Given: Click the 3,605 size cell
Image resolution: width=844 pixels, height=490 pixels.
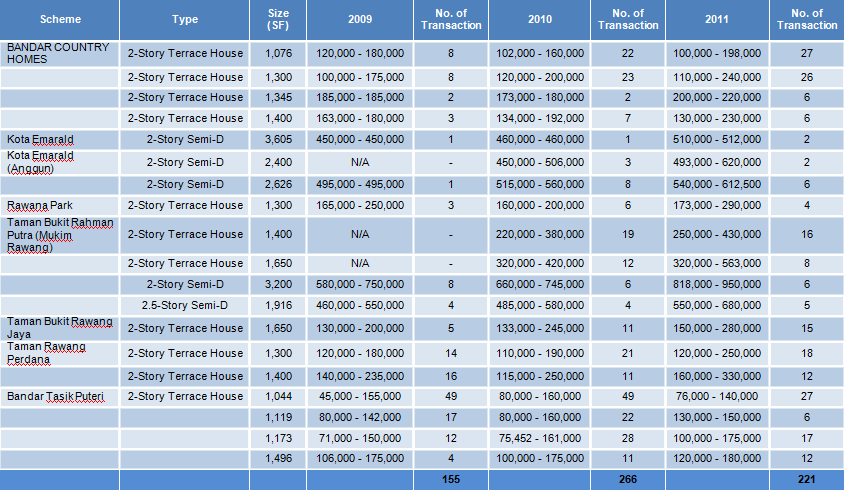Looking at the screenshot, I should 278,139.
